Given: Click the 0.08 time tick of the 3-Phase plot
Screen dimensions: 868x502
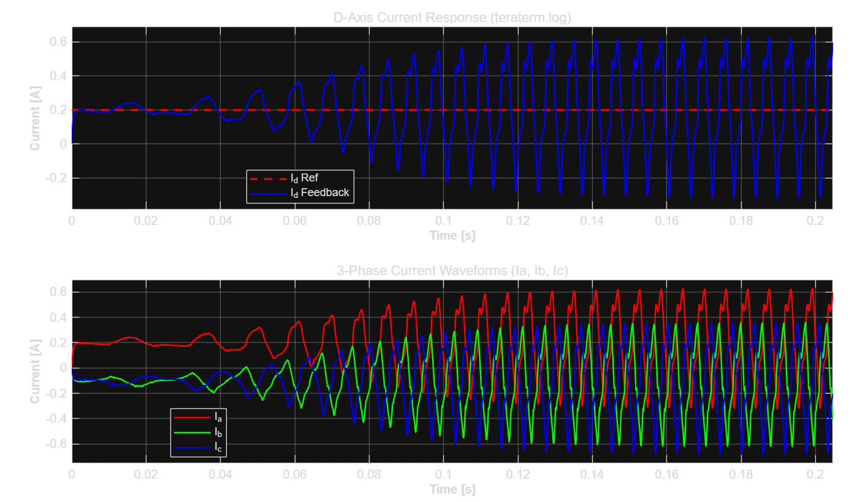Looking at the screenshot, I should 369,474.
